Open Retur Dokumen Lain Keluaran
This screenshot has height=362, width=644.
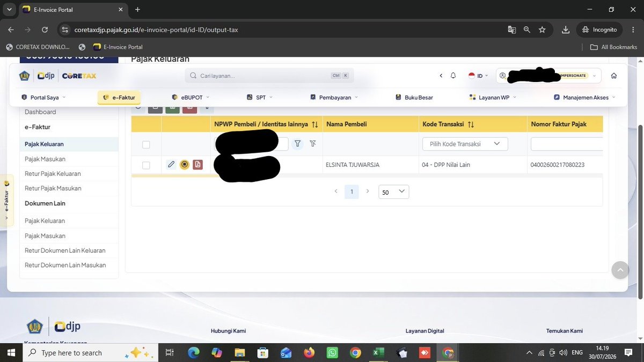65,250
